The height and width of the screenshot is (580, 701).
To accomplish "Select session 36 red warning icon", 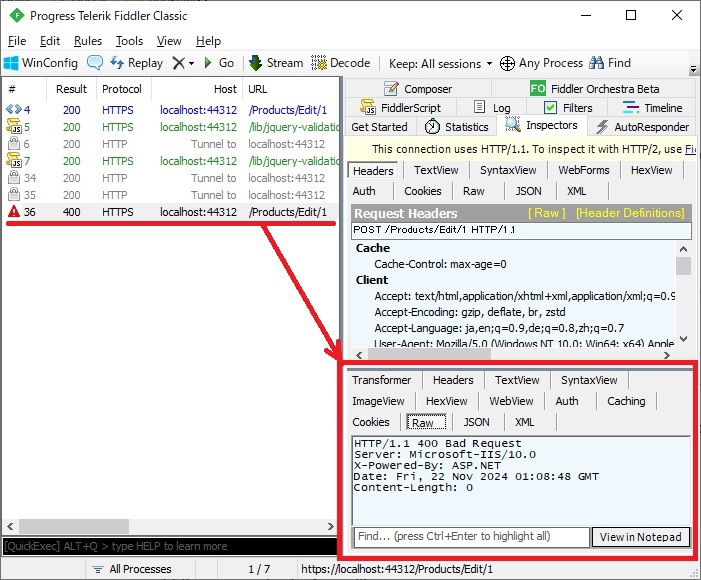I will 14,211.
